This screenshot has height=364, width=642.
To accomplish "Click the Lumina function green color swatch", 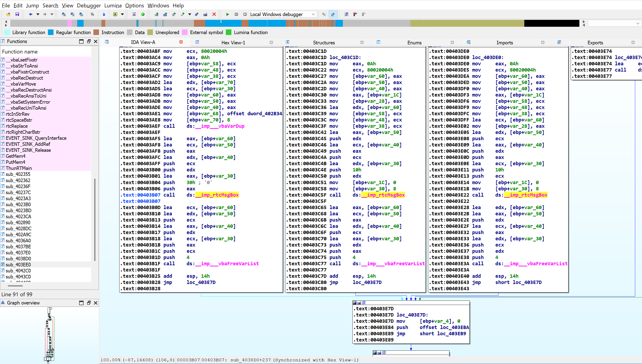I will [228, 32].
